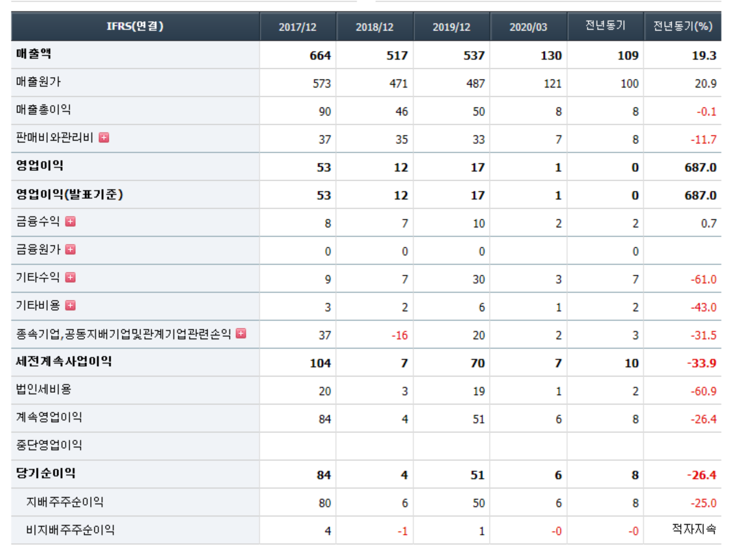This screenshot has width=735, height=560.
Task: Click the -33.9 change in 세전계속사업이익 row
Action: pos(701,363)
